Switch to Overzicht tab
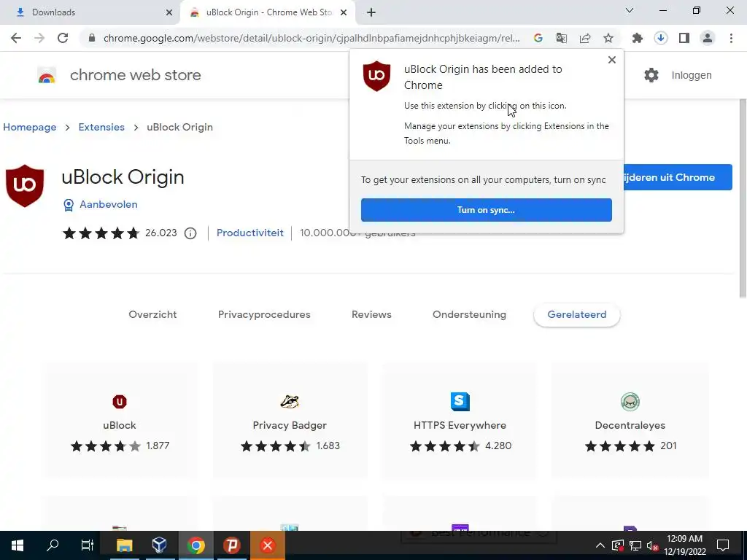 click(x=152, y=314)
